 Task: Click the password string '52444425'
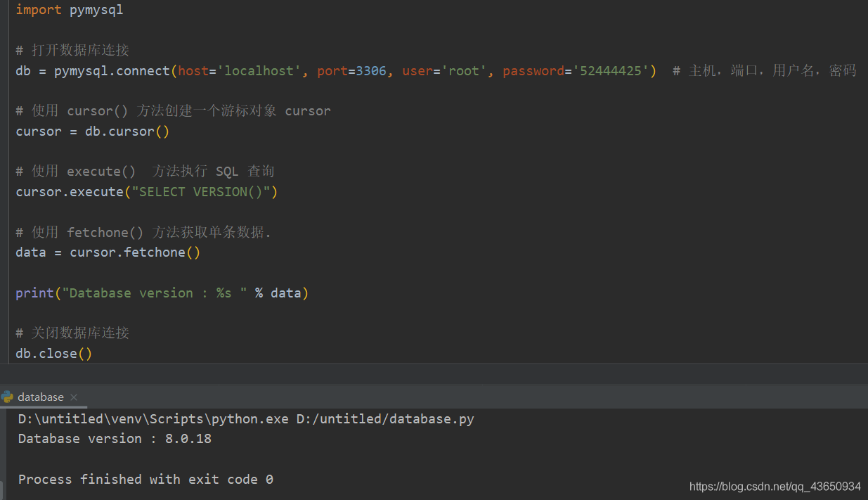click(611, 71)
